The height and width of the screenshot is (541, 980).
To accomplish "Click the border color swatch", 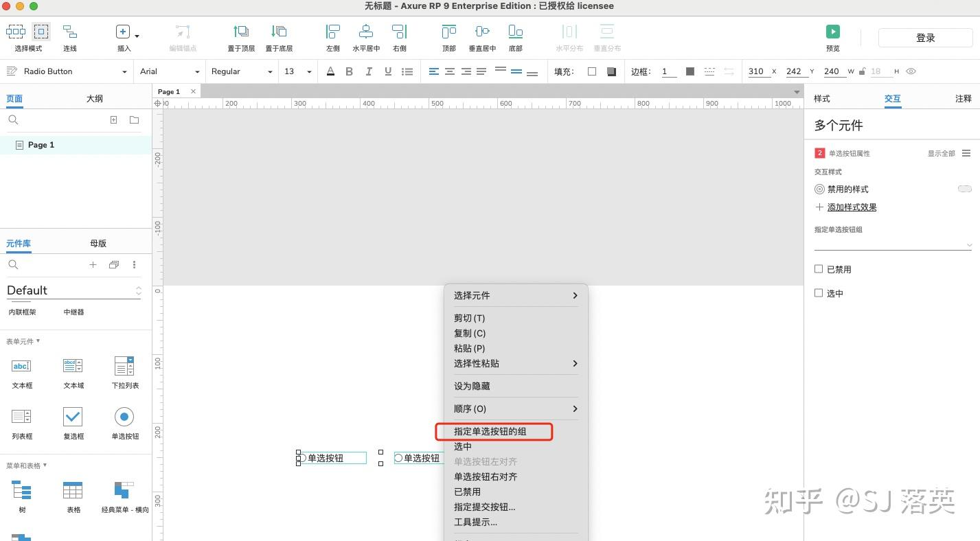I will 690,71.
